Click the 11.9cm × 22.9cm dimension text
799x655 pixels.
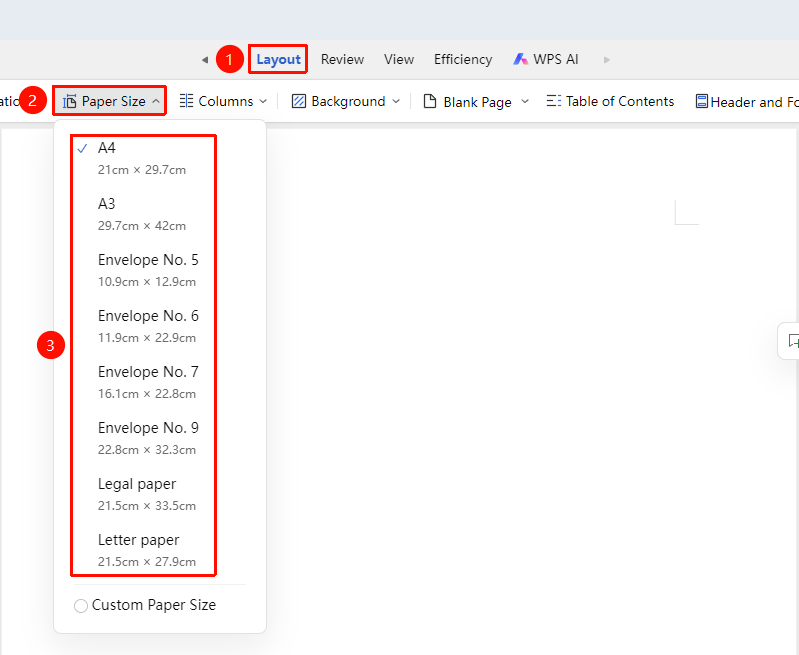[147, 338]
